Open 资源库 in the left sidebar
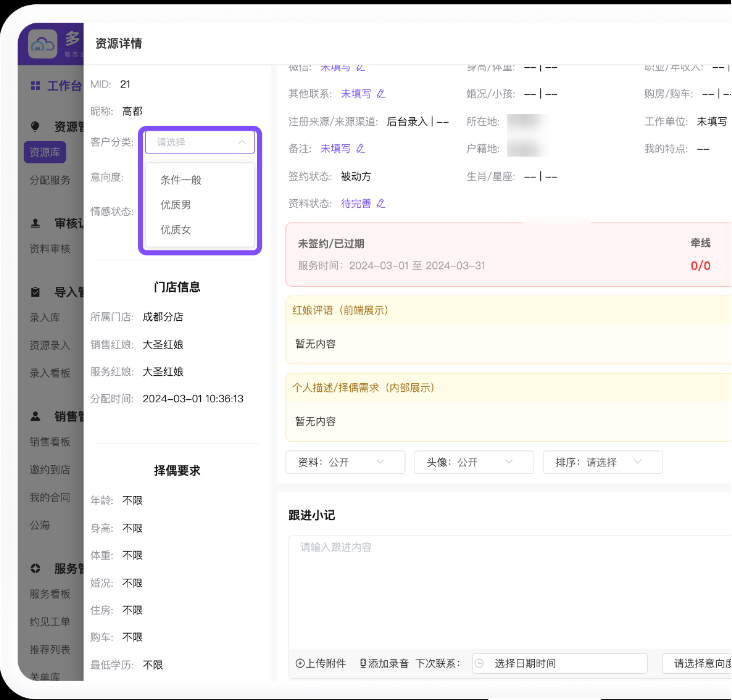The height and width of the screenshot is (700, 732). tap(44, 153)
